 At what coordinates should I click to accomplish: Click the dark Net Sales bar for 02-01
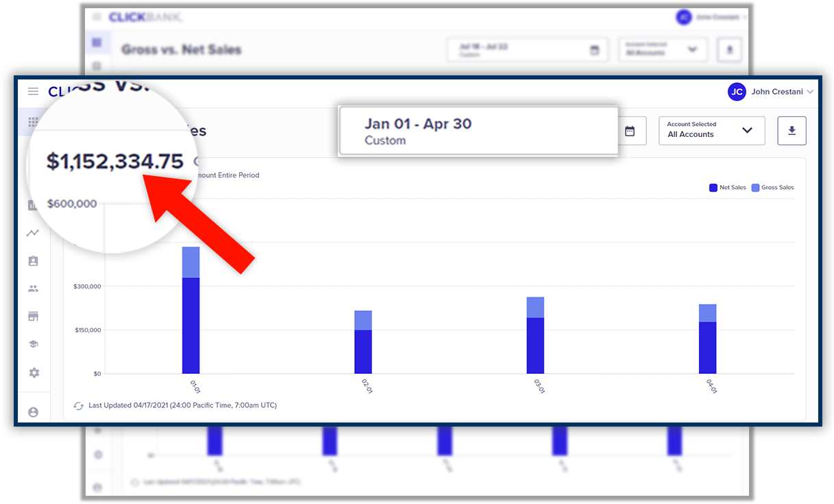[363, 352]
